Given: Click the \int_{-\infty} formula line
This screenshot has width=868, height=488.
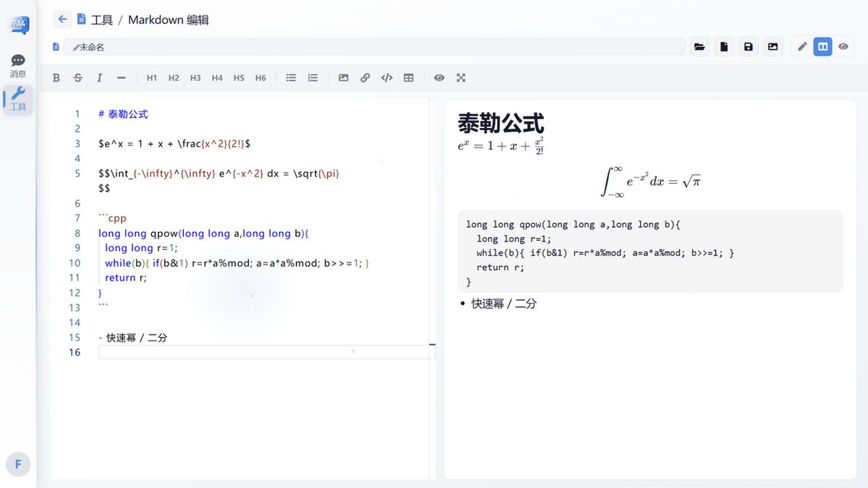Looking at the screenshot, I should pyautogui.click(x=218, y=174).
